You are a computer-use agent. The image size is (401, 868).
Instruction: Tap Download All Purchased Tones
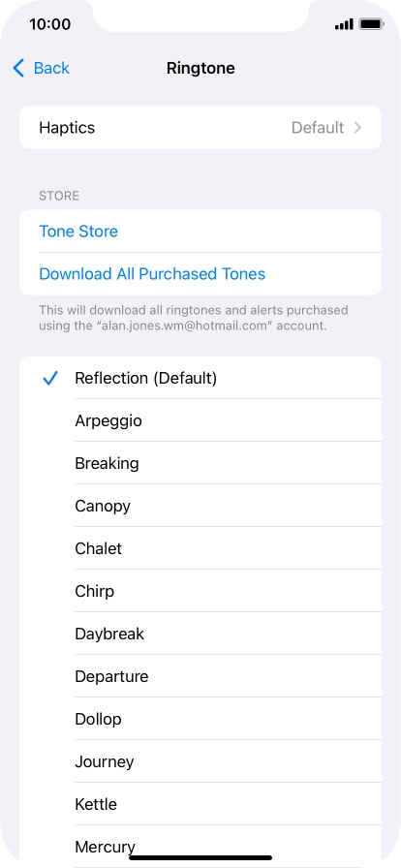(152, 274)
